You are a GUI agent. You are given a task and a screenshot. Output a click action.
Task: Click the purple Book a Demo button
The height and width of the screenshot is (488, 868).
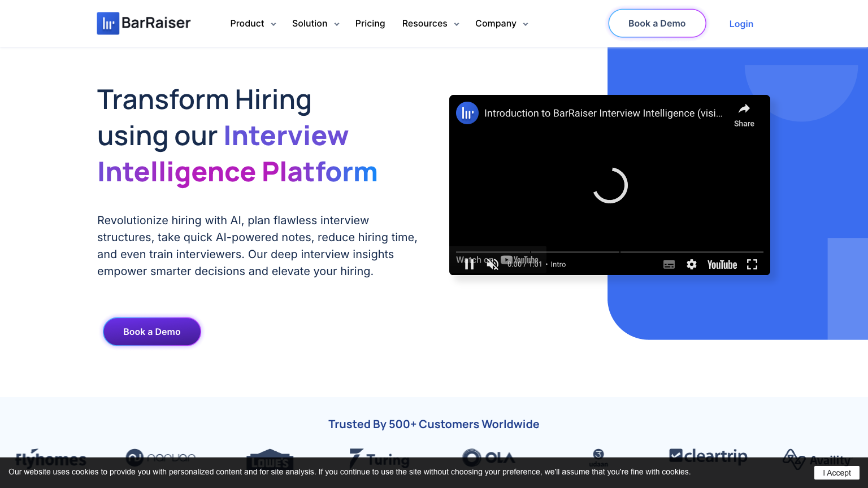point(152,332)
